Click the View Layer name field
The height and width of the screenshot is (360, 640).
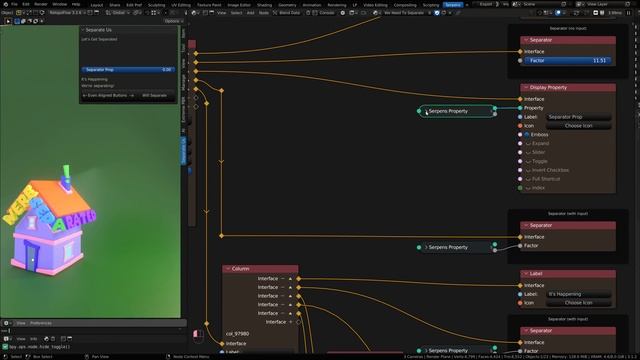pos(603,4)
